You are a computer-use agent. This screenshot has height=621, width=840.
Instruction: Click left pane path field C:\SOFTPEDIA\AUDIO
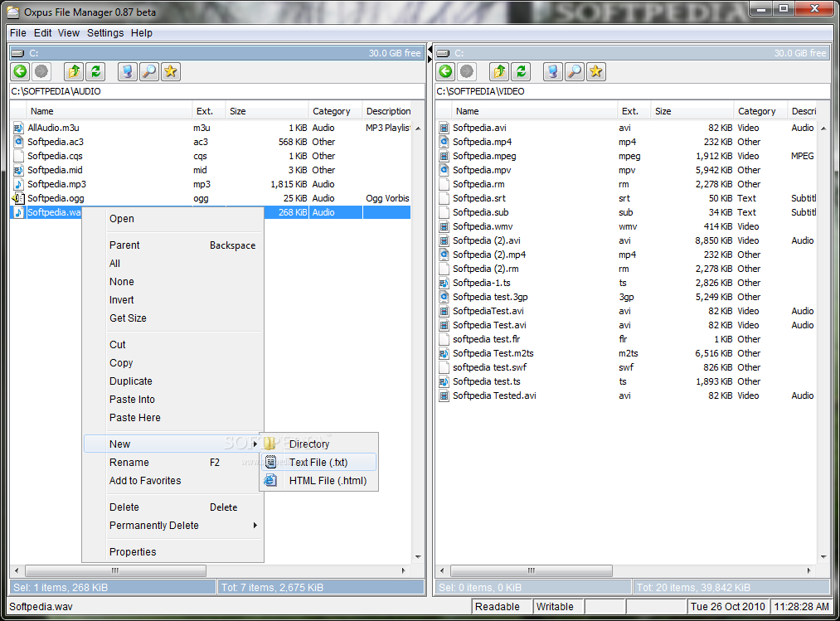tap(217, 91)
